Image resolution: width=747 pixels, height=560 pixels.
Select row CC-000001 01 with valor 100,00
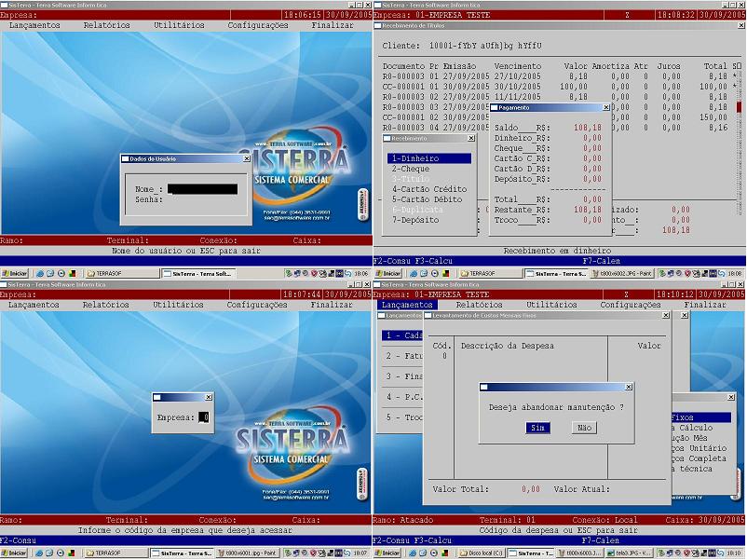tap(560, 87)
